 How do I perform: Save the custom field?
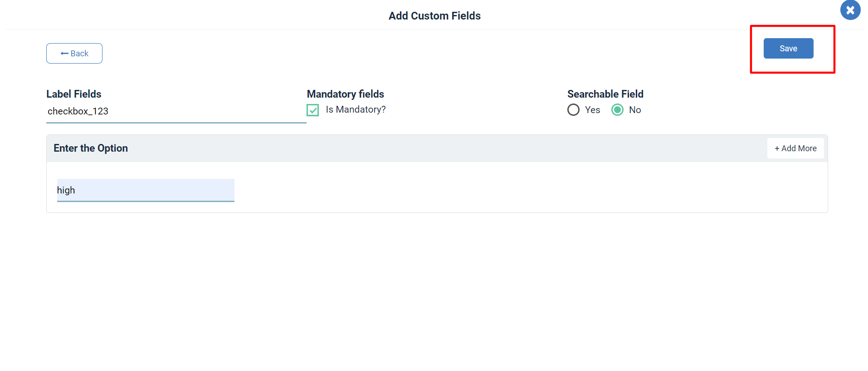(x=788, y=49)
